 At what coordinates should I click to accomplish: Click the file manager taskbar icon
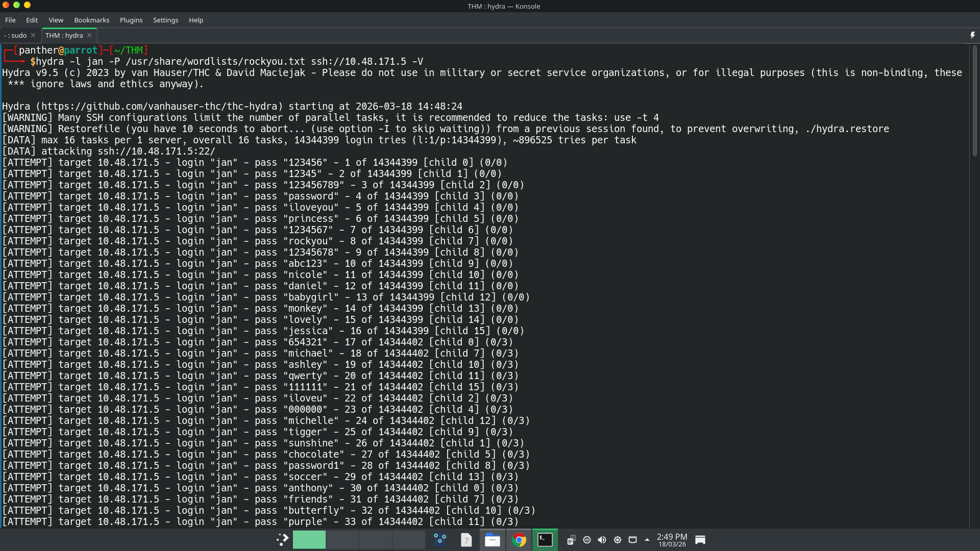pos(492,540)
